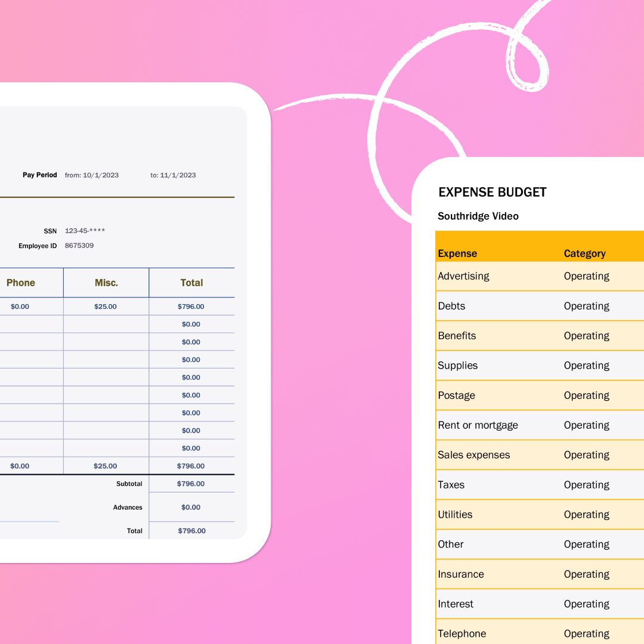
Task: Select the Misc. column header
Action: tap(105, 282)
